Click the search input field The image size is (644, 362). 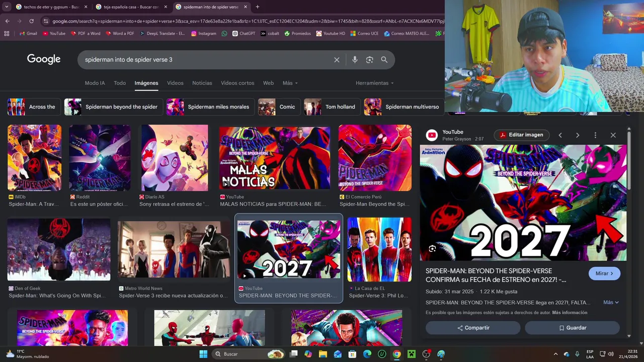[x=206, y=60]
